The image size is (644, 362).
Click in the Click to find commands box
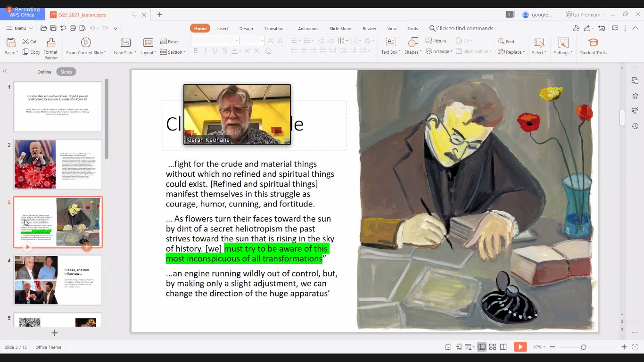[x=461, y=28]
